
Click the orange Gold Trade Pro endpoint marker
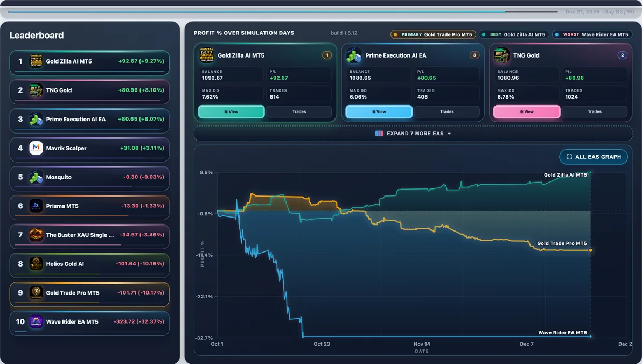tap(590, 250)
